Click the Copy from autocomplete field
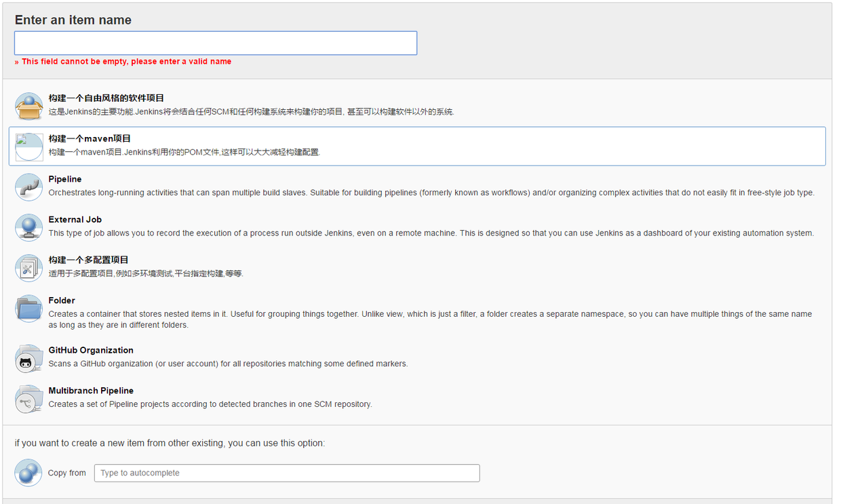Screen dimensions: 841x504 (287, 473)
